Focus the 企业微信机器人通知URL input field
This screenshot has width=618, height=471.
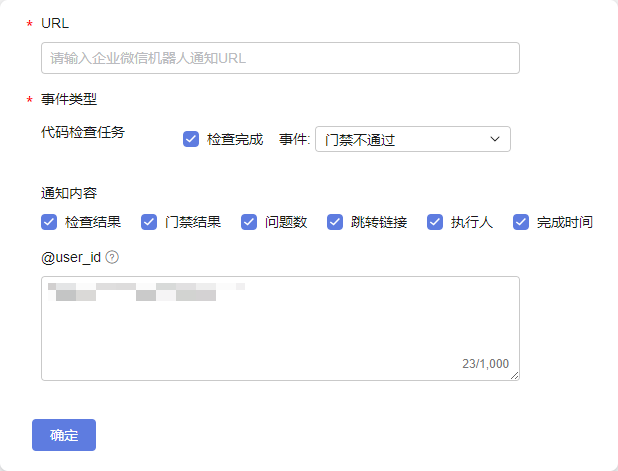[x=280, y=58]
